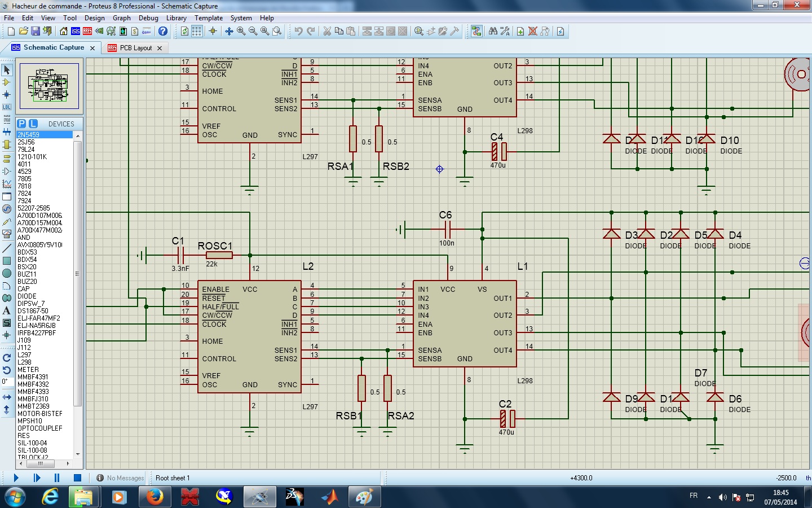The image size is (812, 508).
Task: Click the overview thumbnail of the schematic
Action: (49, 86)
